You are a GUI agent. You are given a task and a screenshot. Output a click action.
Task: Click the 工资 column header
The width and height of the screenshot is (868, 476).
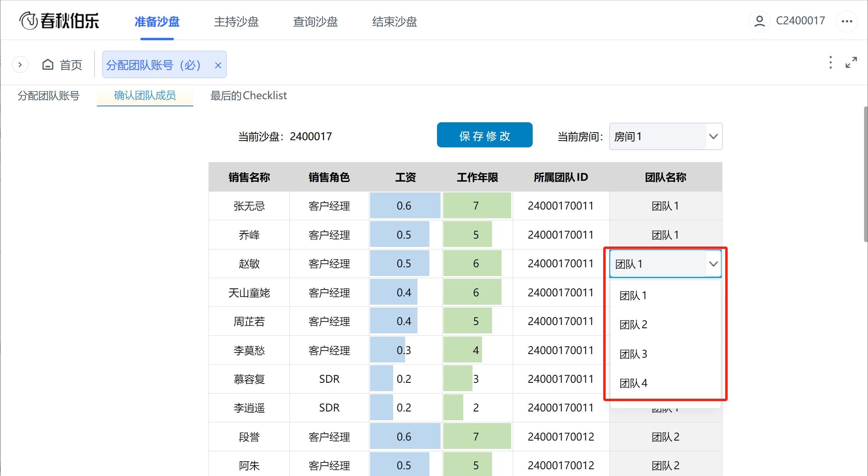pos(405,177)
